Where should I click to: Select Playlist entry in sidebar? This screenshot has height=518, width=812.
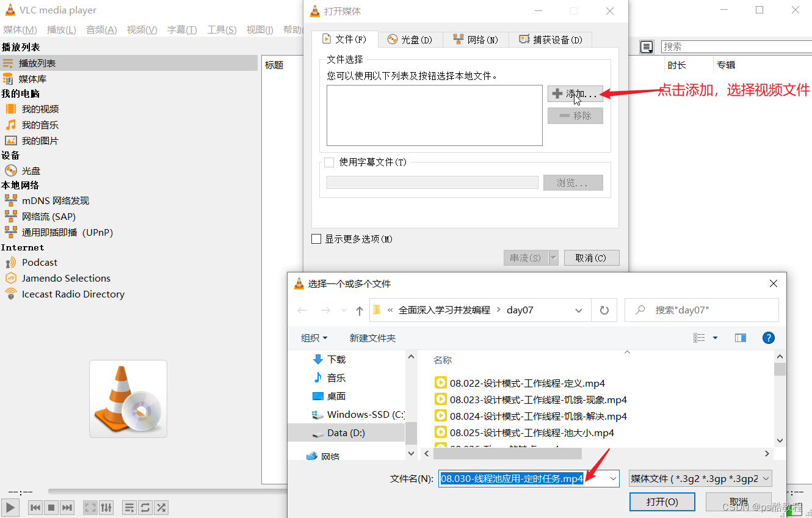click(129, 63)
